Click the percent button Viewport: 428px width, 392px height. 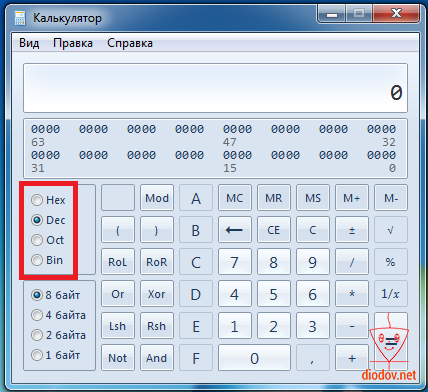[x=391, y=262]
